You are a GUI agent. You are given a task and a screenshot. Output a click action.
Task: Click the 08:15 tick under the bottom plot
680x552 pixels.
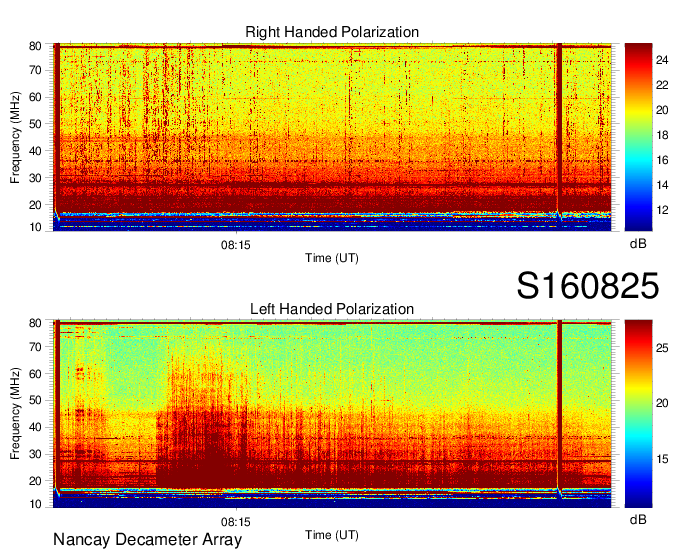(236, 522)
